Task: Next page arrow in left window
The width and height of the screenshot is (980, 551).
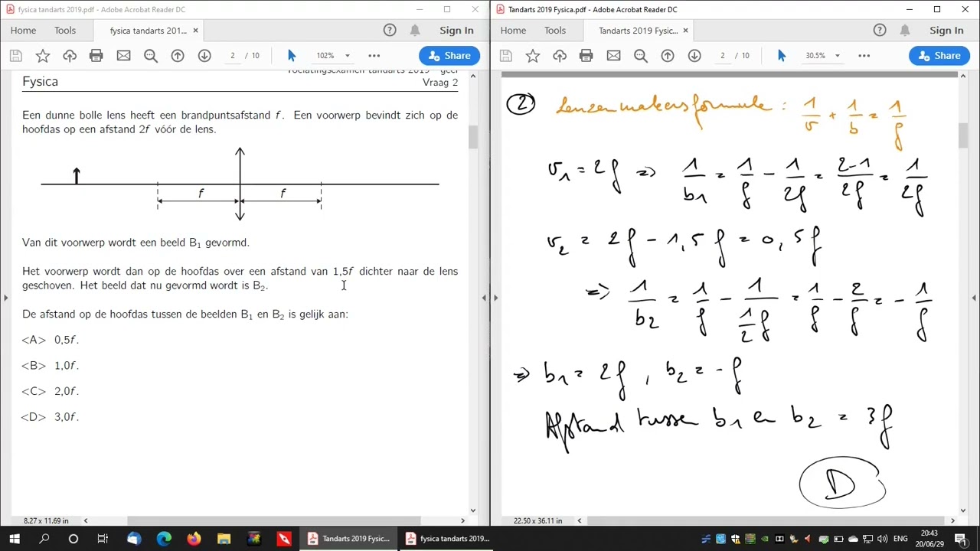Action: (x=204, y=56)
